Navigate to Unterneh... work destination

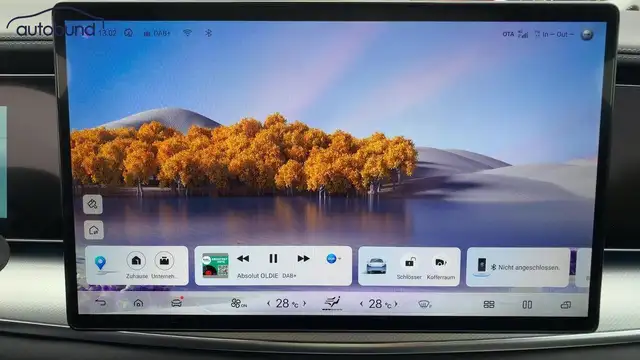(164, 260)
